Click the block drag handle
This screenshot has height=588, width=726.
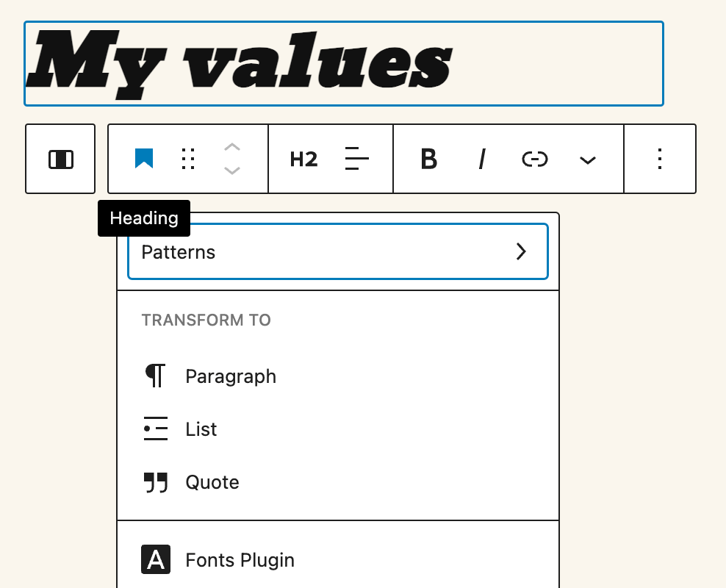[x=187, y=159]
